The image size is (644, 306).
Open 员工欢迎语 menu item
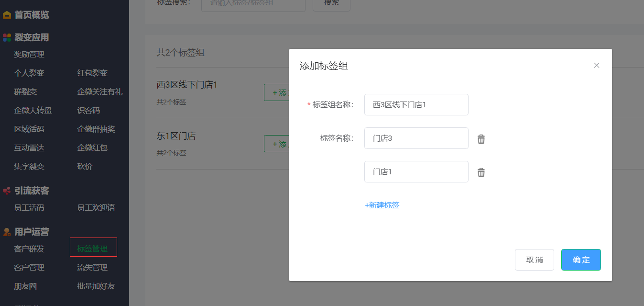[96, 207]
